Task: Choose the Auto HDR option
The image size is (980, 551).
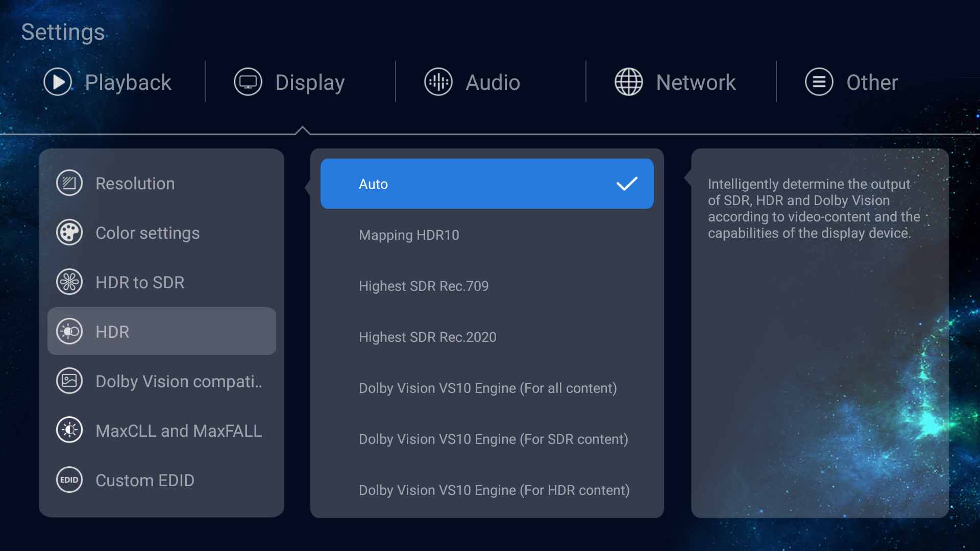Action: point(487,184)
